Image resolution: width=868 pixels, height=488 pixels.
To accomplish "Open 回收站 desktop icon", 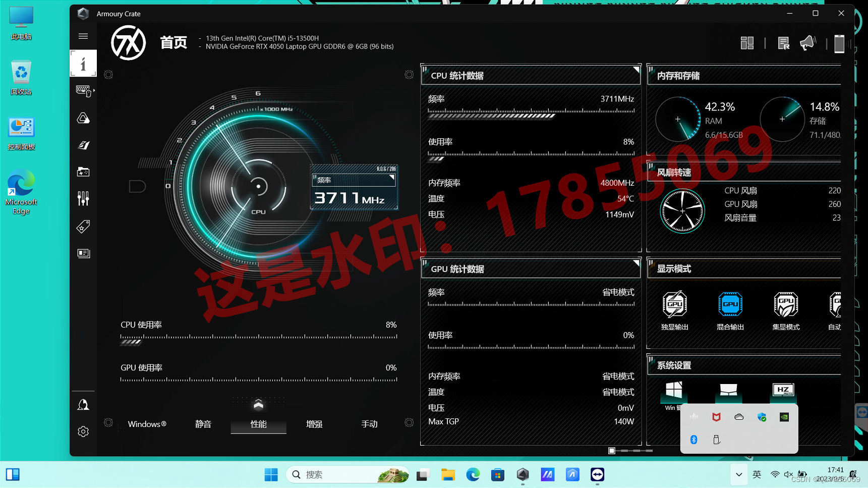I will click(x=21, y=77).
